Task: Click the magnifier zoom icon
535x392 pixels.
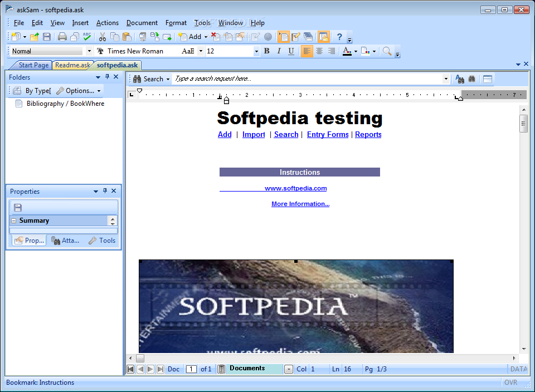Action: 387,51
